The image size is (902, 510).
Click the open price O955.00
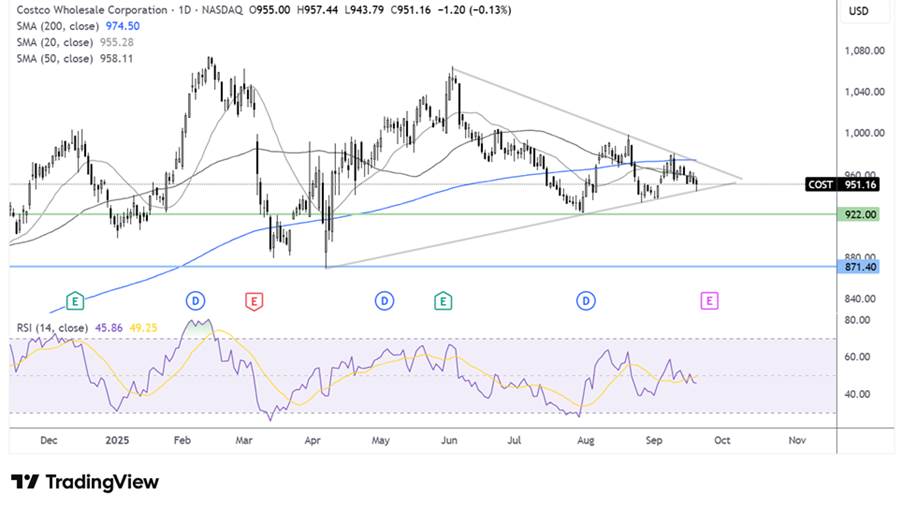click(269, 10)
